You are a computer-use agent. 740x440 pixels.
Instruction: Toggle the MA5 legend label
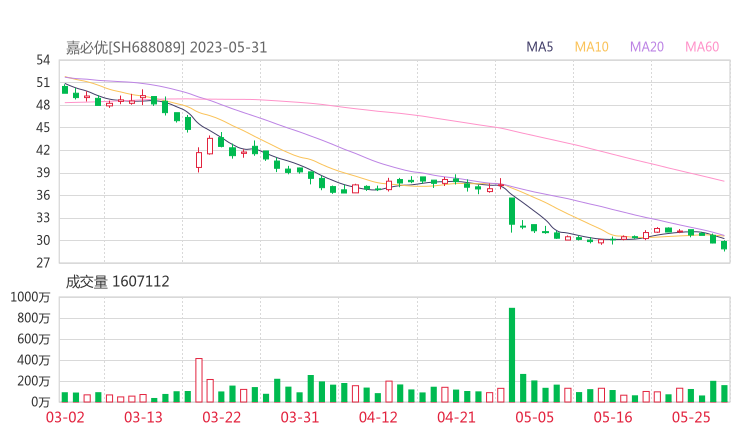541,47
